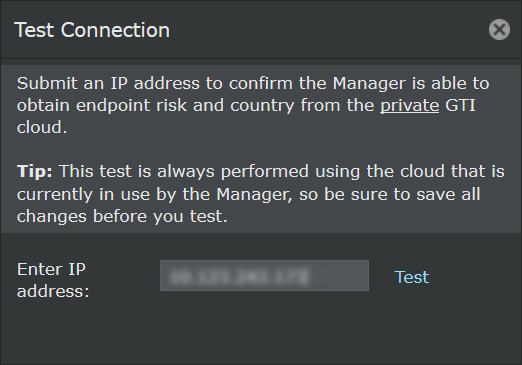Select the gray X icon in the header

[x=499, y=30]
